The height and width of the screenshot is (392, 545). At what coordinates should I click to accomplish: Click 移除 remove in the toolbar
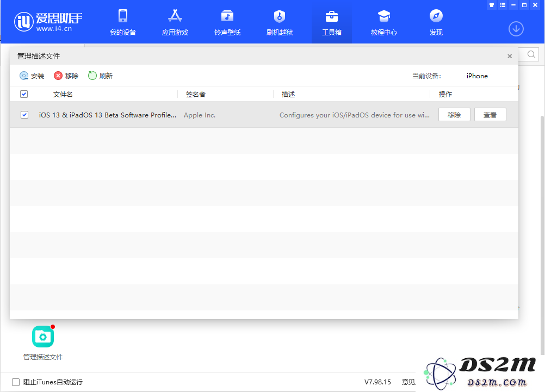[x=66, y=76]
